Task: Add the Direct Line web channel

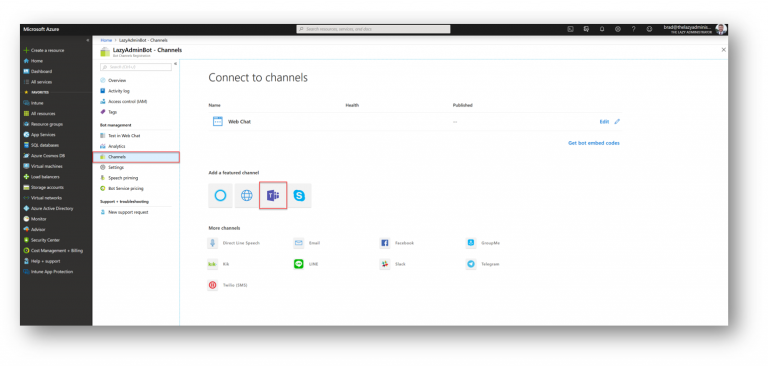Action: (x=246, y=195)
